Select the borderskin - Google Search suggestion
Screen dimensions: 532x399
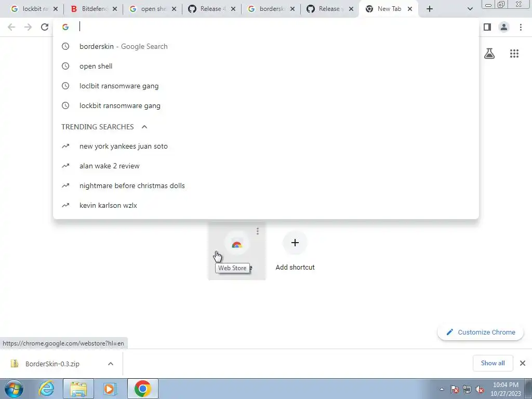(266, 46)
